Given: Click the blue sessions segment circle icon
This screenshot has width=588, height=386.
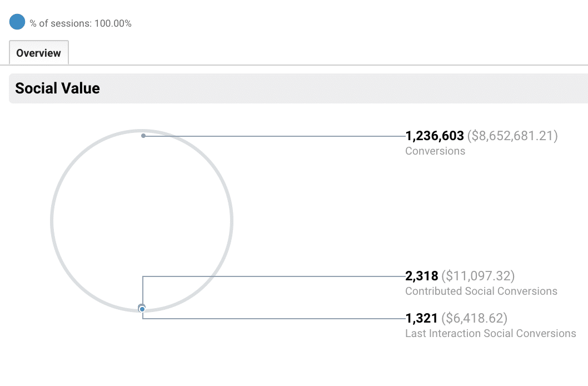Looking at the screenshot, I should (18, 22).
